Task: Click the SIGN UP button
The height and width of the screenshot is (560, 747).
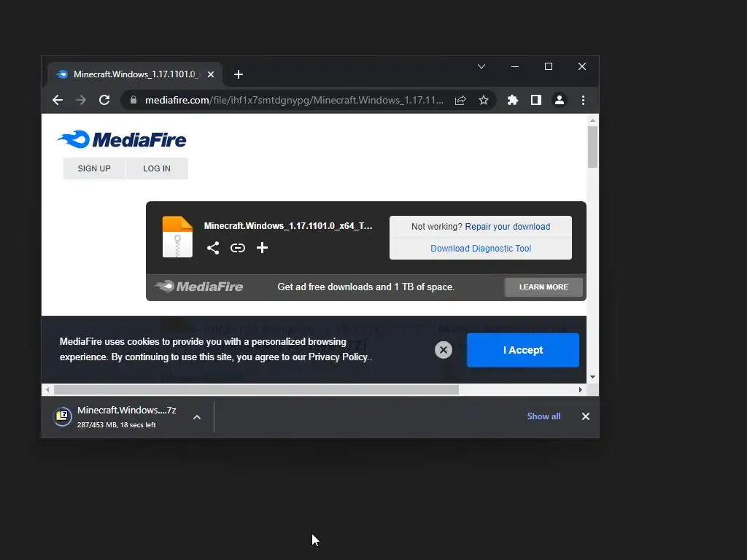Action: [x=94, y=168]
